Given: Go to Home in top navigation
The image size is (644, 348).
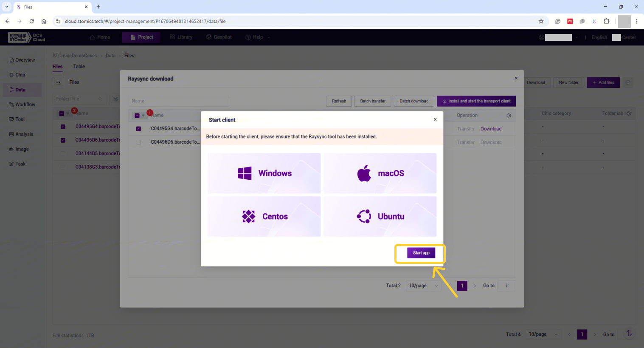Looking at the screenshot, I should [x=100, y=37].
